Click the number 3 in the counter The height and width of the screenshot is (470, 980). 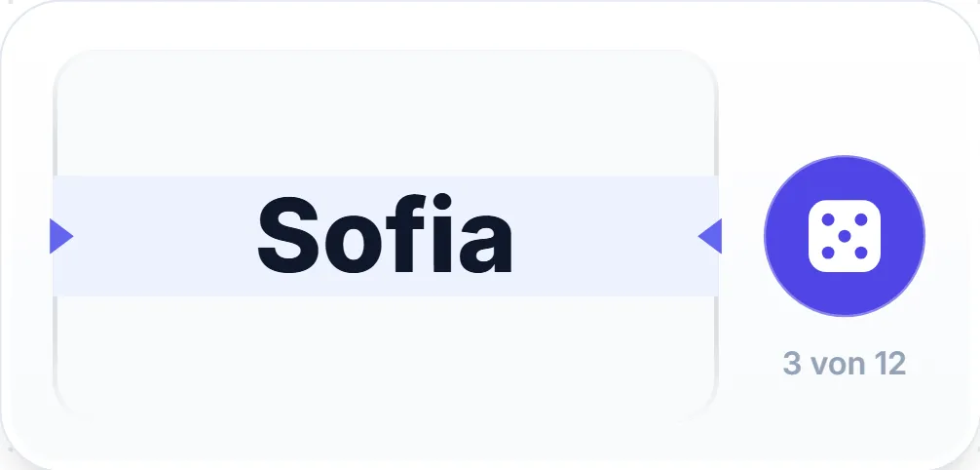coord(791,364)
